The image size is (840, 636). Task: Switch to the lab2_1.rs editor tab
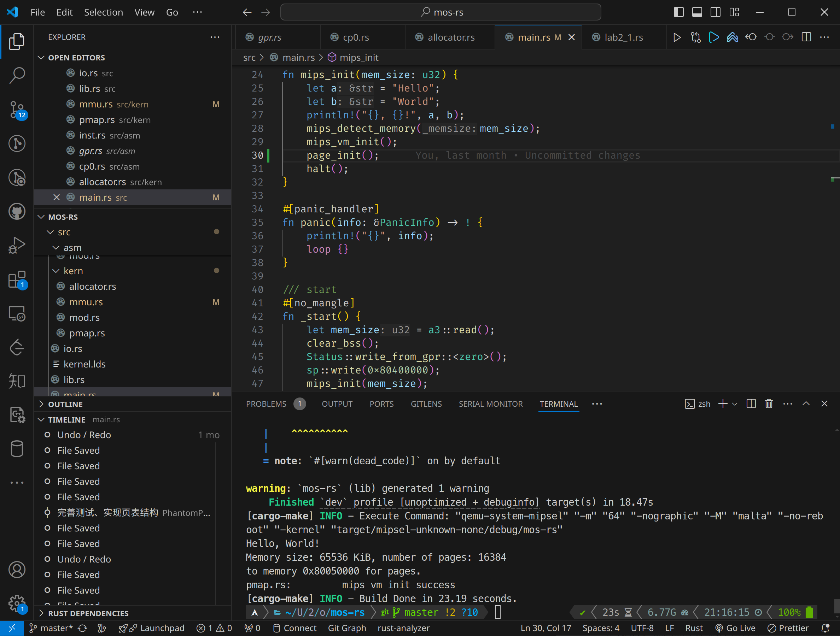(x=623, y=37)
